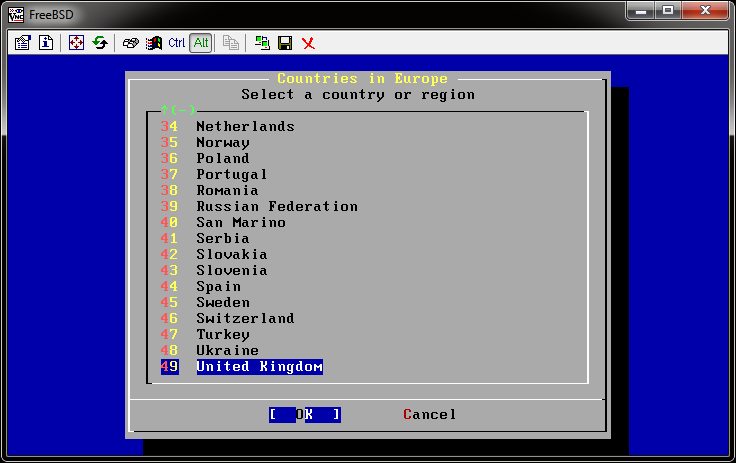Click the greyed-out file transfer icon
Screen dimensions: 736x463
(x=230, y=43)
